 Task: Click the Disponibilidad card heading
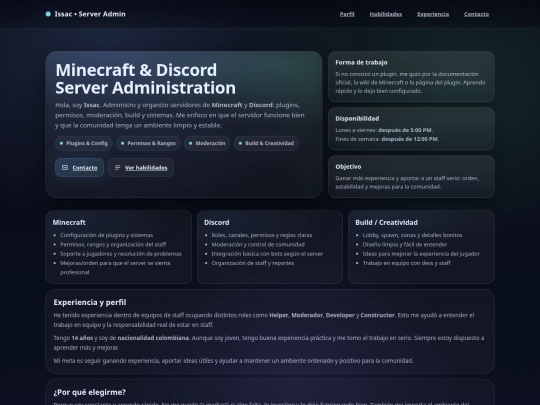(x=357, y=118)
